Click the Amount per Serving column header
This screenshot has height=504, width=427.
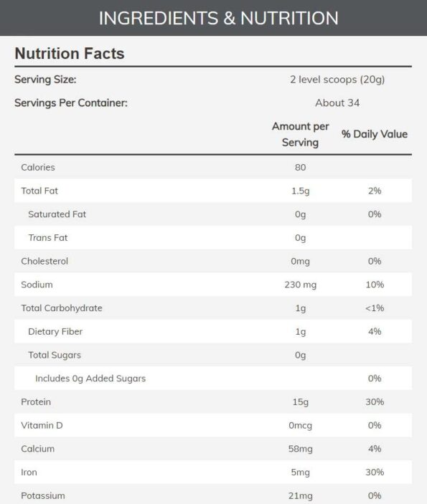coord(300,134)
